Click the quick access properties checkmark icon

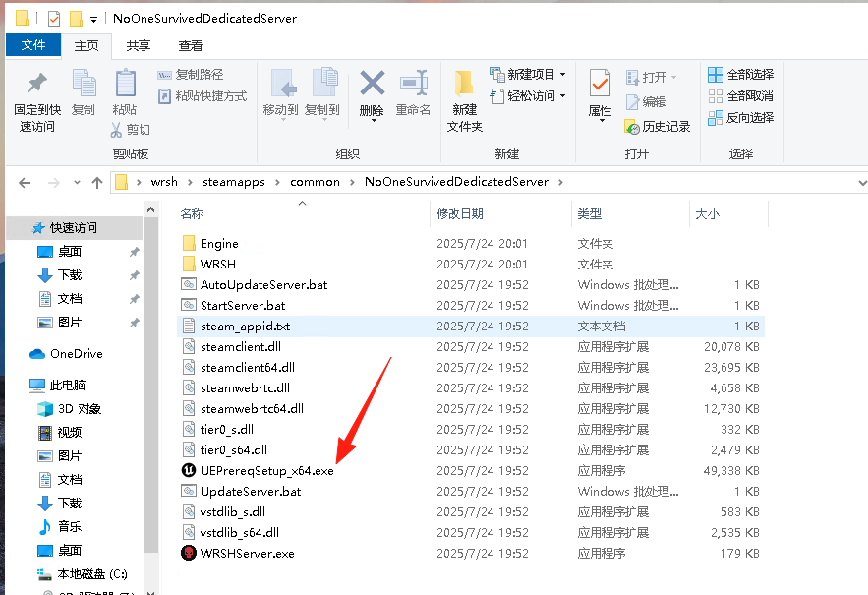click(54, 19)
